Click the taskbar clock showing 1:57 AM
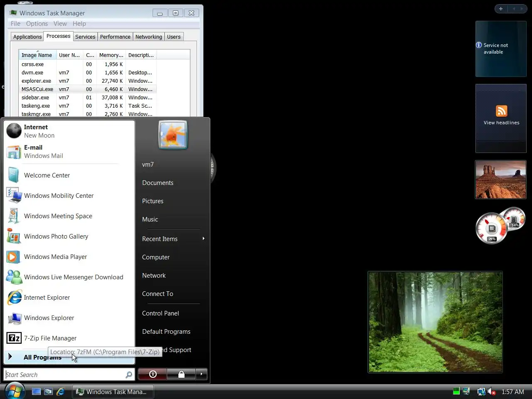The width and height of the screenshot is (532, 399). [512, 392]
